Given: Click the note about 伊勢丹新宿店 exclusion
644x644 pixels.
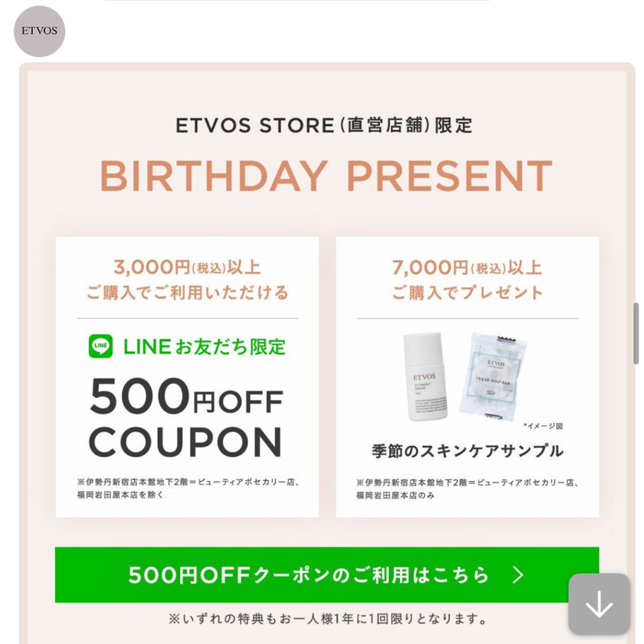Looking at the screenshot, I should (187, 489).
